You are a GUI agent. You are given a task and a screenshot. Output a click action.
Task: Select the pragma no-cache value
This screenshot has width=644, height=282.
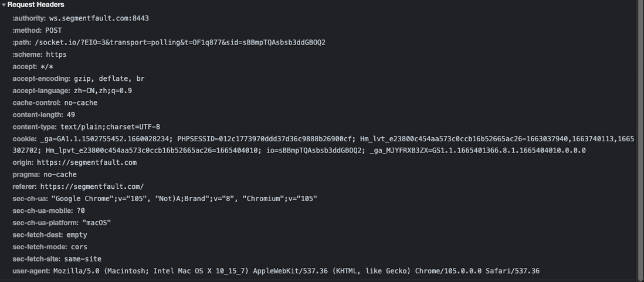(x=60, y=175)
